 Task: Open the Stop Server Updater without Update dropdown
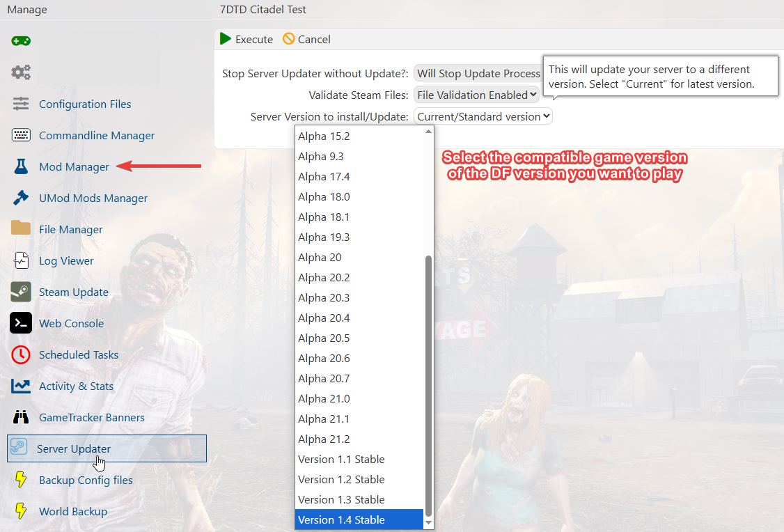[478, 74]
